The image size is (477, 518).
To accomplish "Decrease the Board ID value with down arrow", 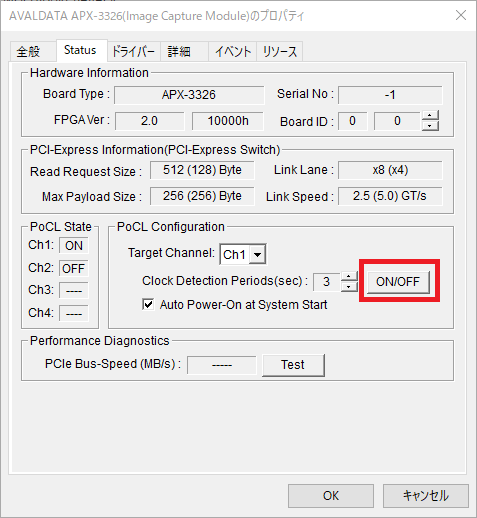I will click(430, 126).
